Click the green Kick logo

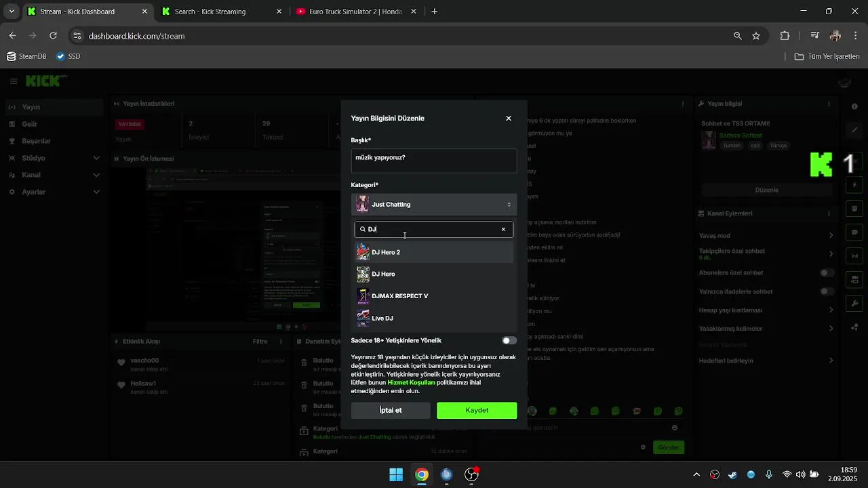[43, 81]
